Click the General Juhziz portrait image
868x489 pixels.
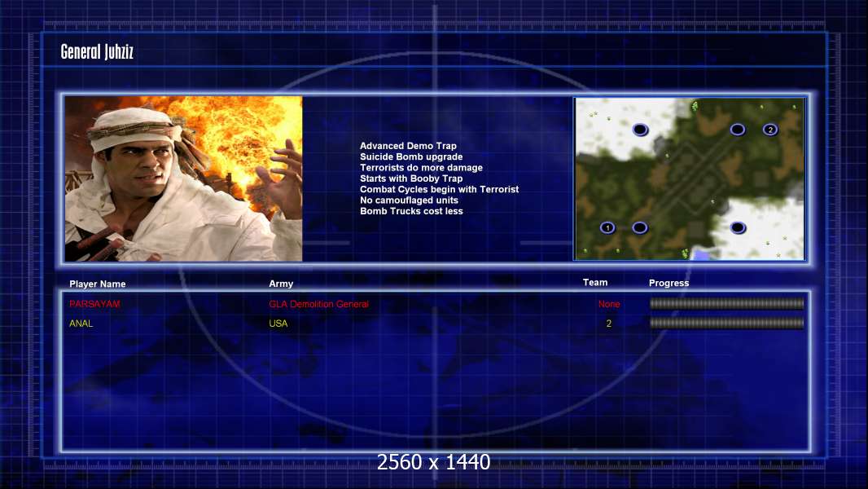click(x=184, y=178)
